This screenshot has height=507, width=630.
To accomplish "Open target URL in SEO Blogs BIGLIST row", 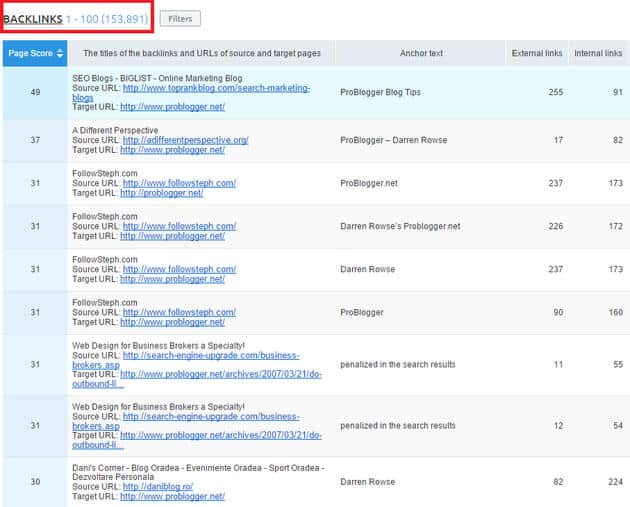I will point(172,107).
